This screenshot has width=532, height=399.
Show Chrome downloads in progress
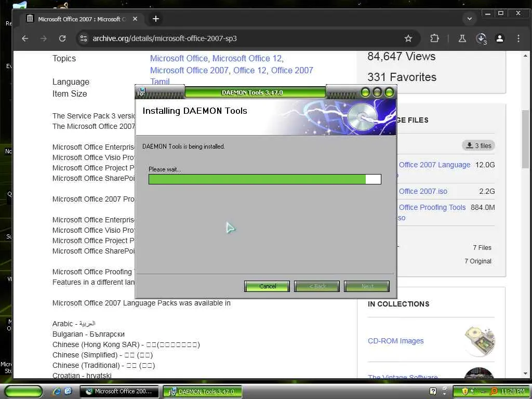481,38
